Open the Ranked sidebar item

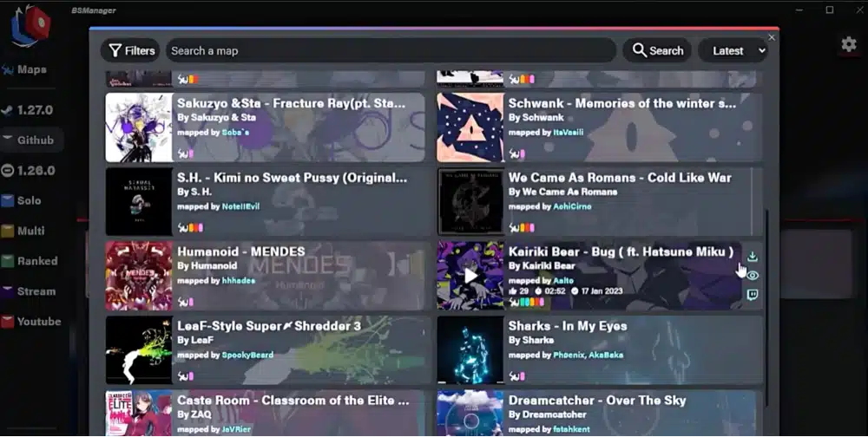[30, 261]
